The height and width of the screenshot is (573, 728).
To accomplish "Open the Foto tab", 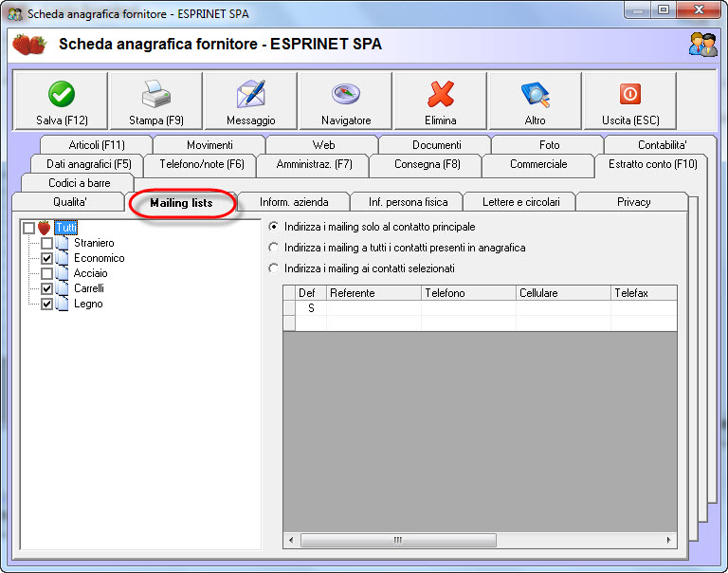I will point(549,145).
